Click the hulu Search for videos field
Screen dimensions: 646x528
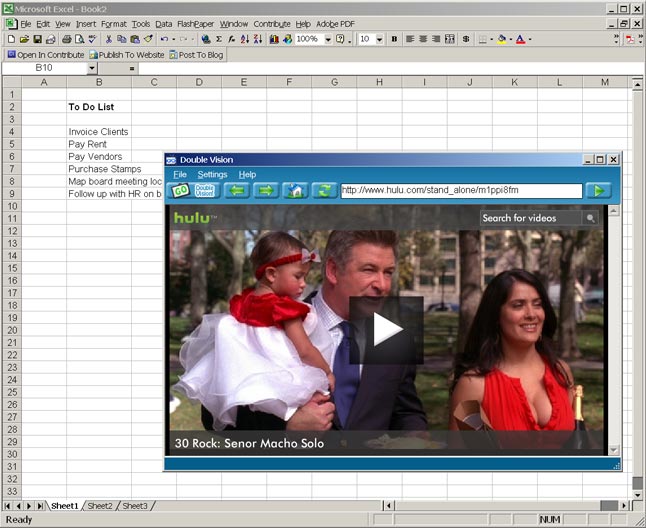531,218
